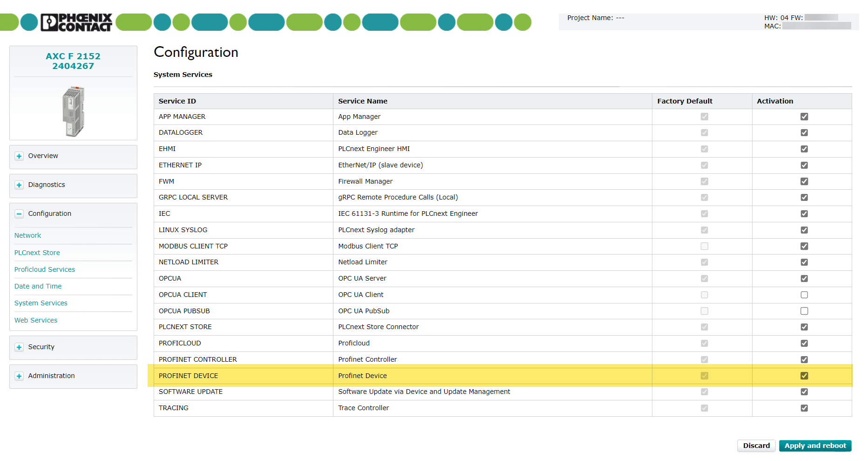Open Web Services page
868x461 pixels.
[x=36, y=320]
